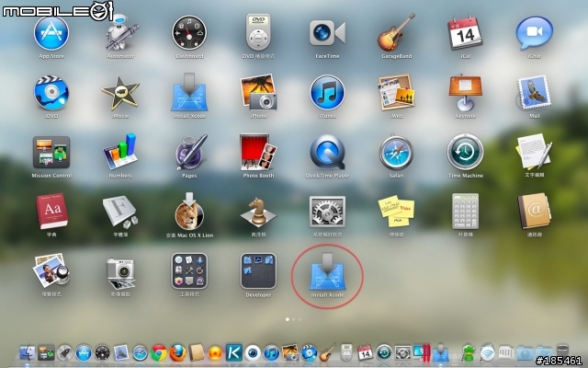This screenshot has height=368, width=588.
Task: Launch iWeb from Launchpad
Action: click(396, 93)
